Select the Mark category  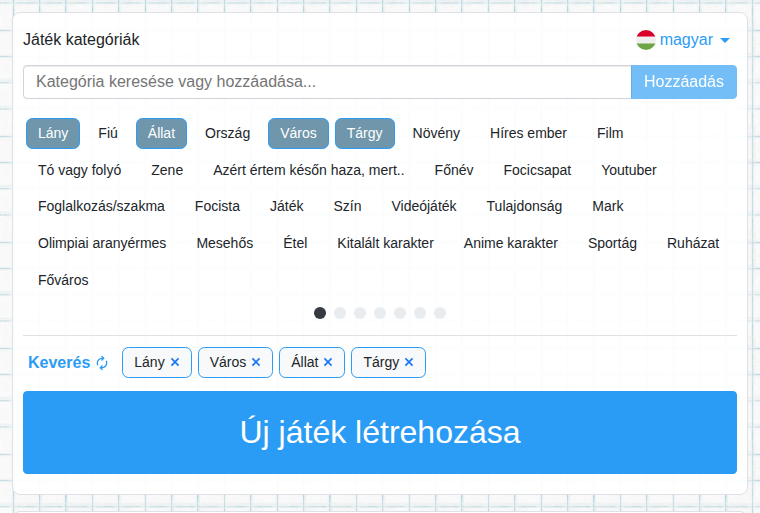pos(608,207)
